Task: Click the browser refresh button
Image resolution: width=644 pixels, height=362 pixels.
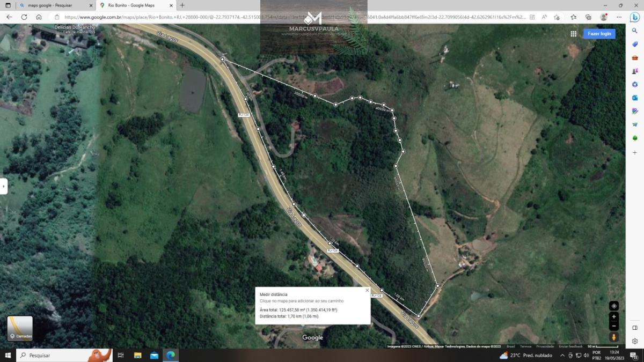Action: pos(24,17)
